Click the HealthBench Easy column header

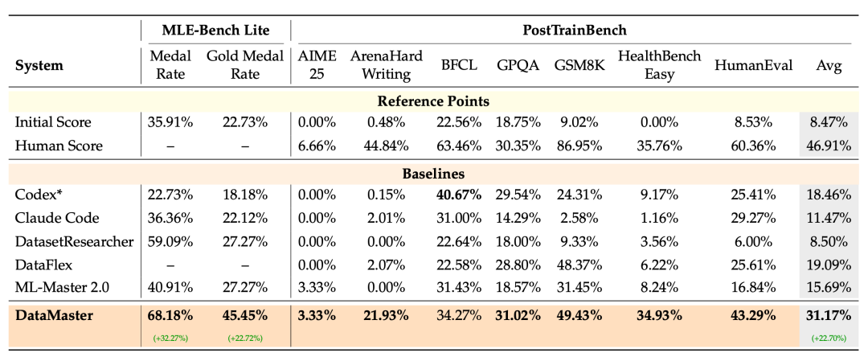(659, 65)
